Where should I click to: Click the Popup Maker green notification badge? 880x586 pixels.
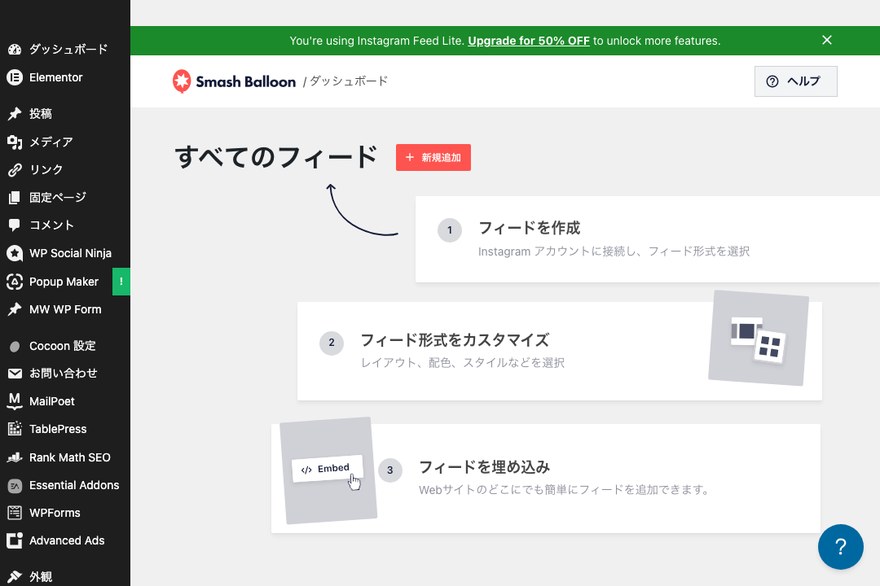pos(121,281)
